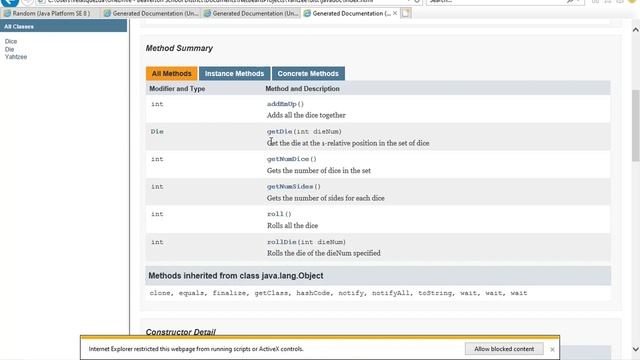
Task: Click the active tab's page icon
Action: [x=307, y=13]
